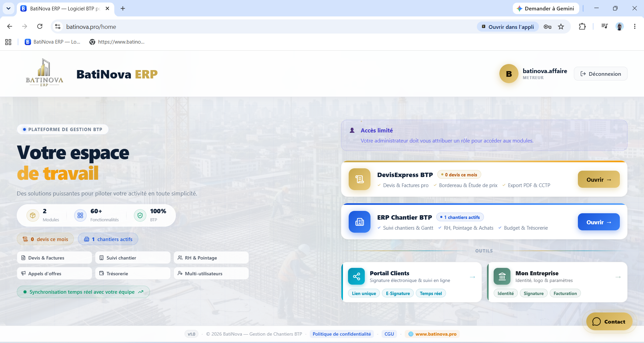This screenshot has width=644, height=343.
Task: Open the https://www.batino... bookmark
Action: 117,42
